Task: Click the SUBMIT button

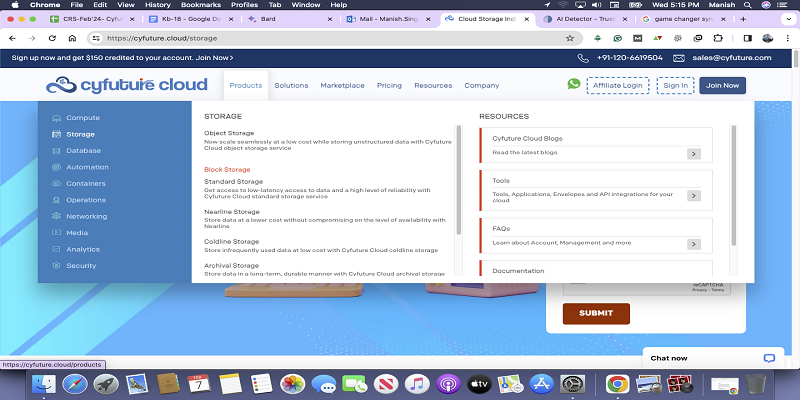Action: pyautogui.click(x=596, y=313)
